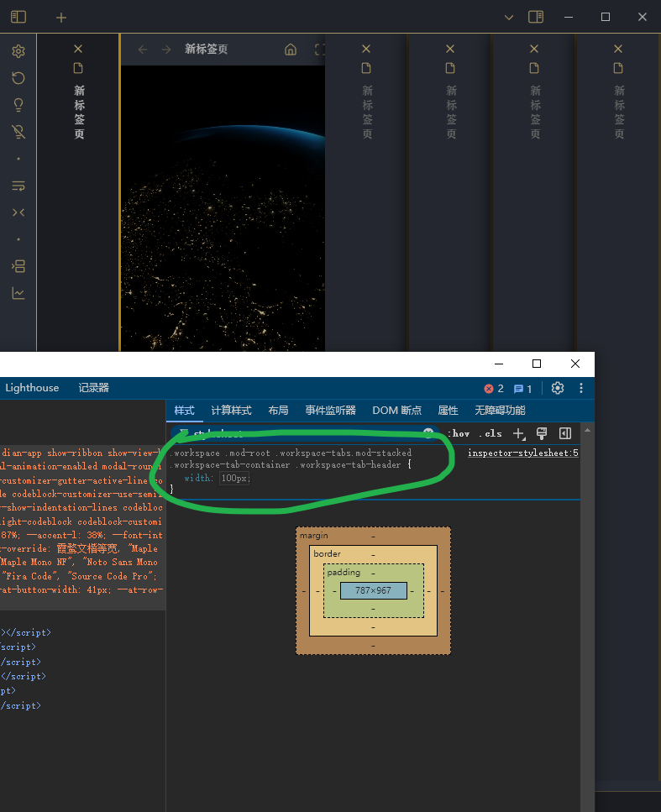Switch to 事件监听器 tab
The width and height of the screenshot is (661, 812).
tap(331, 411)
